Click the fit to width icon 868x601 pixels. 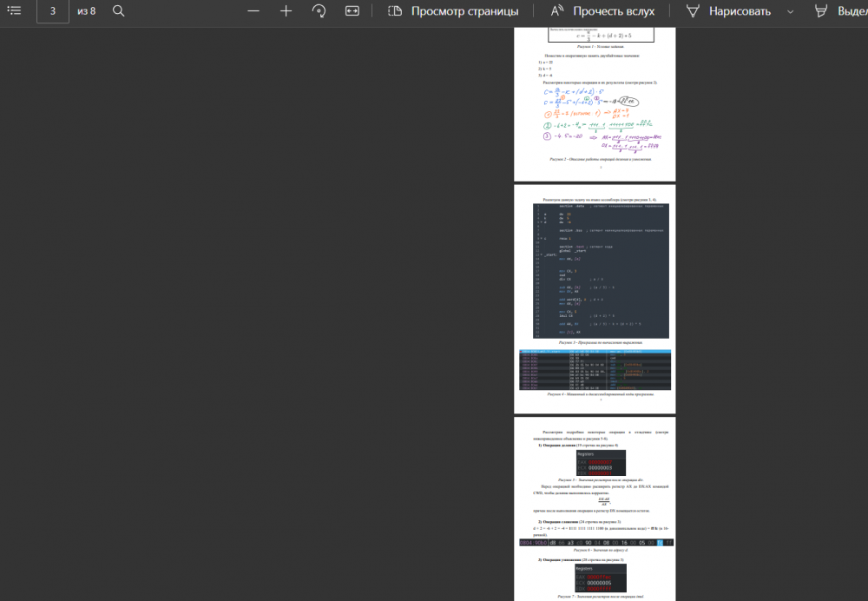click(352, 11)
